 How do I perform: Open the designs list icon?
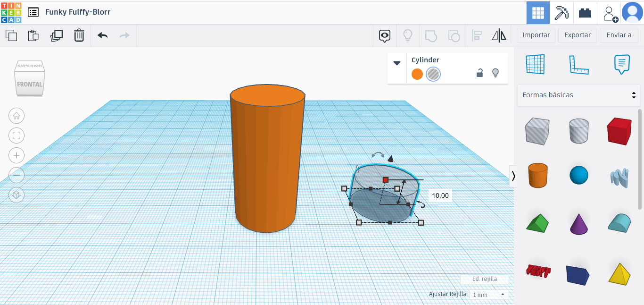click(x=33, y=12)
